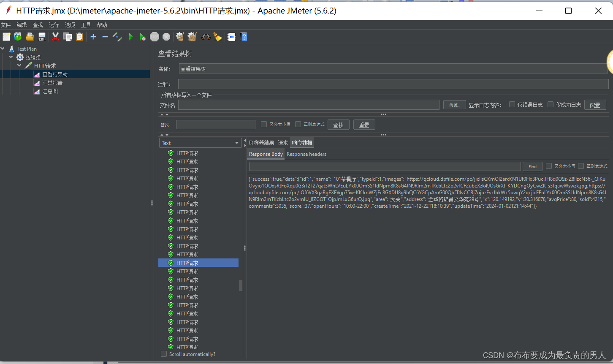Collapse the HTTP请求 tree node arrow
The image size is (613, 364).
(19, 65)
